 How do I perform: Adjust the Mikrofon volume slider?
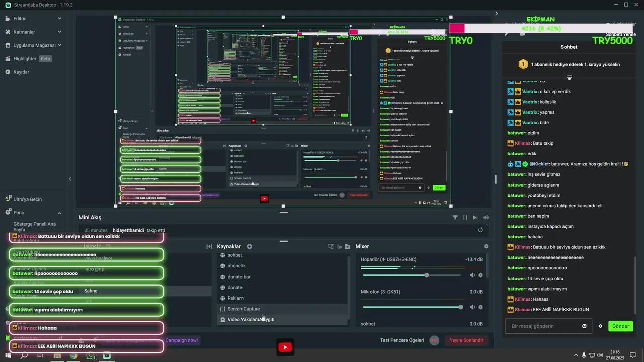pos(412,307)
